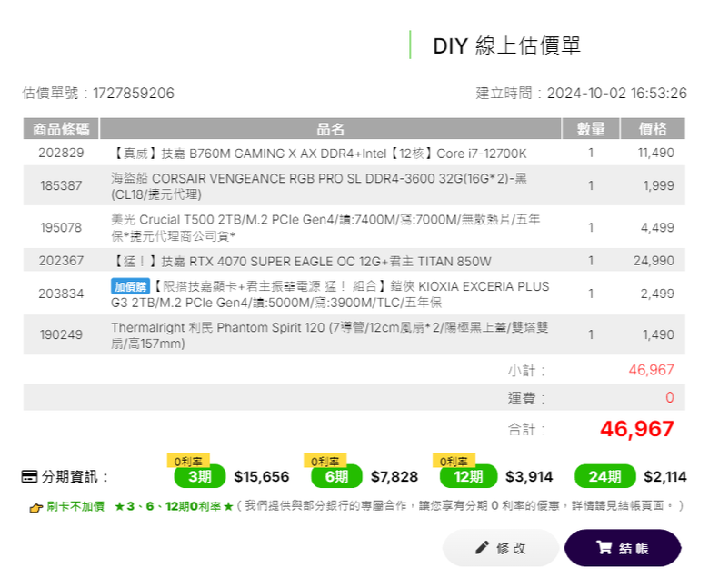Click the price 2,499
Image resolution: width=709 pixels, height=588 pixels.
pos(657,294)
